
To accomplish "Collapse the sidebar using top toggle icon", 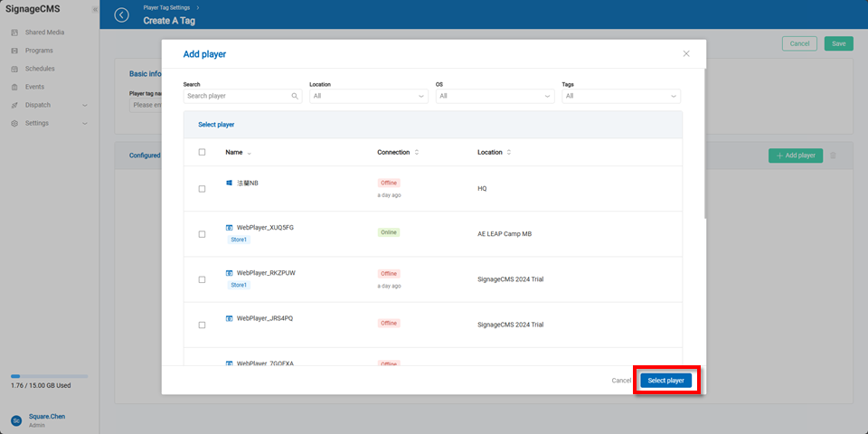I will click(95, 10).
